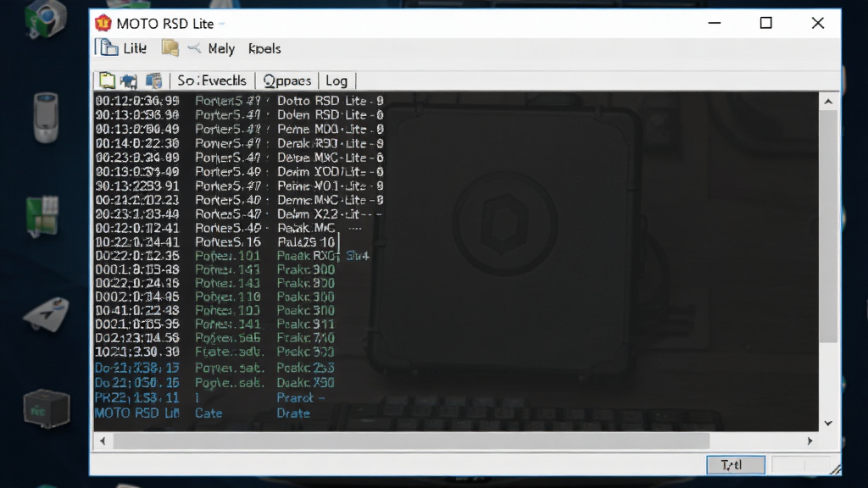Maximize the MOTO RSD Lite window

766,23
